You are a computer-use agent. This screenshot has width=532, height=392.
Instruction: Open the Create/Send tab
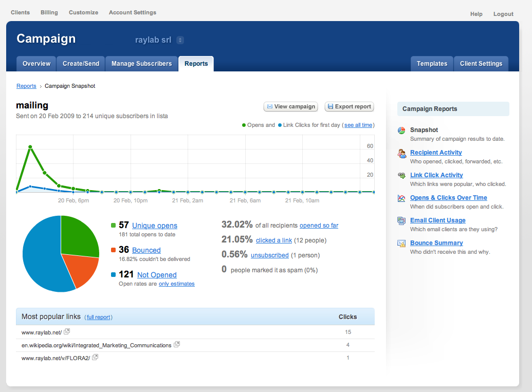tap(81, 64)
